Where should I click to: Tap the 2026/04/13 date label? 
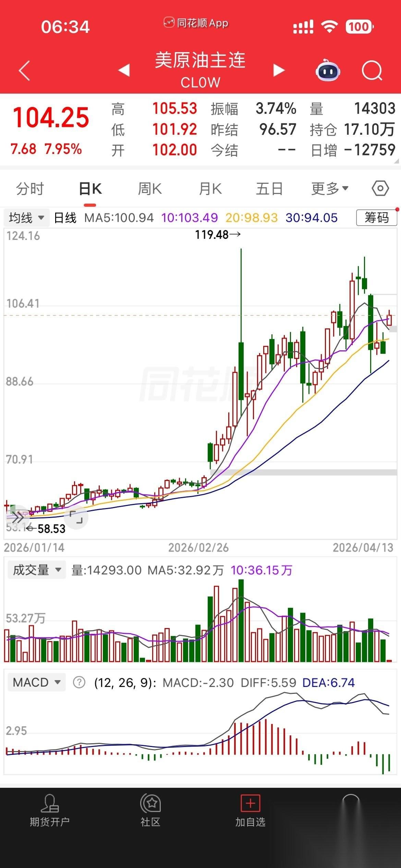[x=363, y=548]
